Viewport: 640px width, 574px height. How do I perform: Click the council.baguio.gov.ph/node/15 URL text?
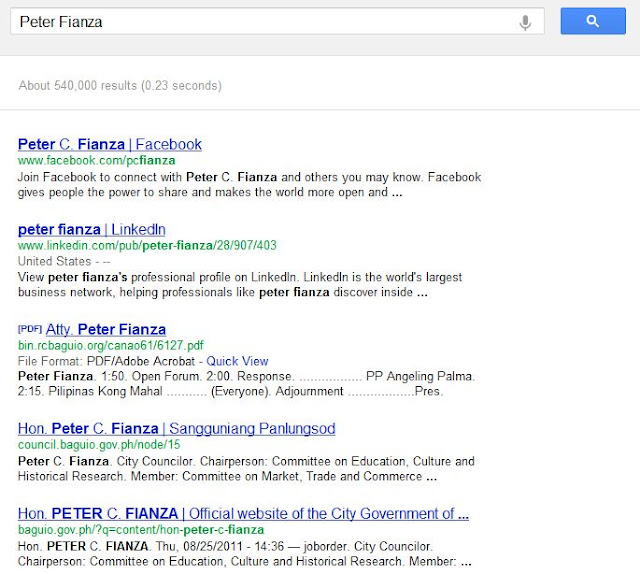(99, 445)
